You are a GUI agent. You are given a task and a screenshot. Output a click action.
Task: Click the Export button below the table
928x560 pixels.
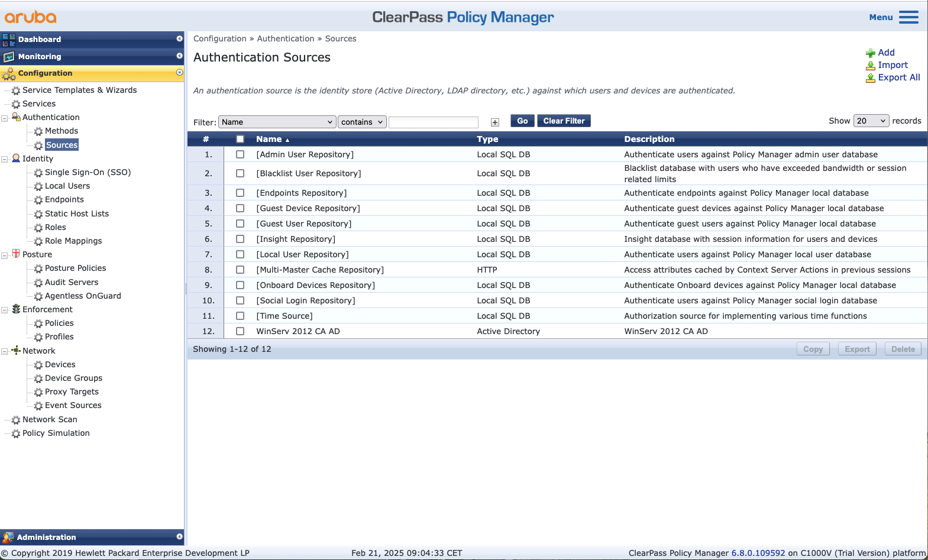click(x=857, y=349)
